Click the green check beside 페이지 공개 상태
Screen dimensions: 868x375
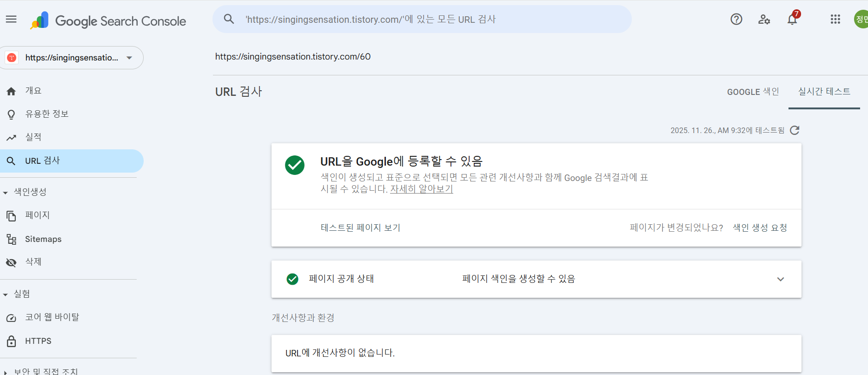click(292, 279)
